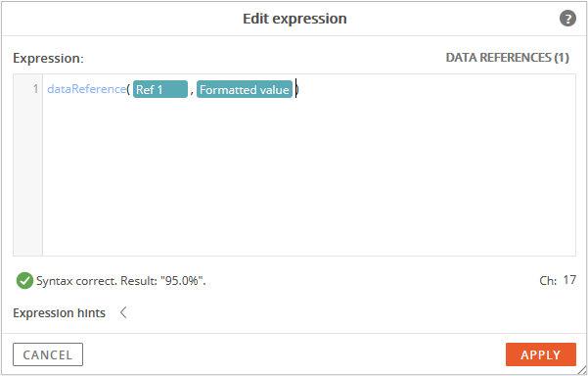
Task: Select the Ref 1 token
Action: pos(160,89)
